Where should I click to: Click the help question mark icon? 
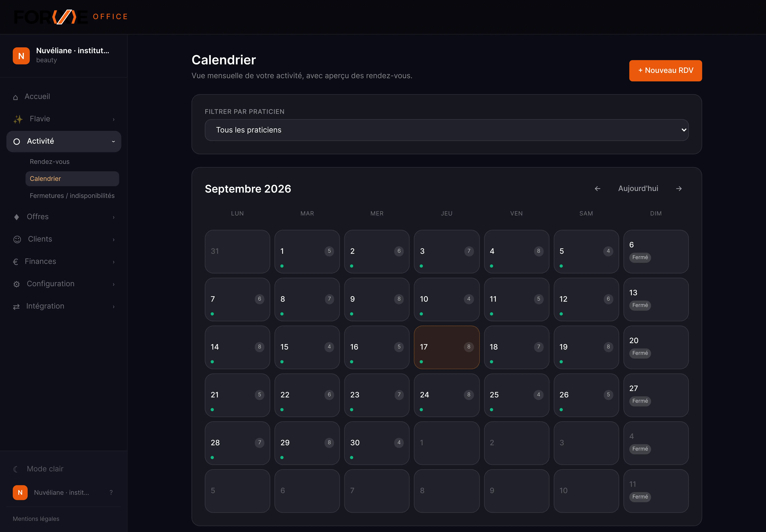pyautogui.click(x=111, y=492)
